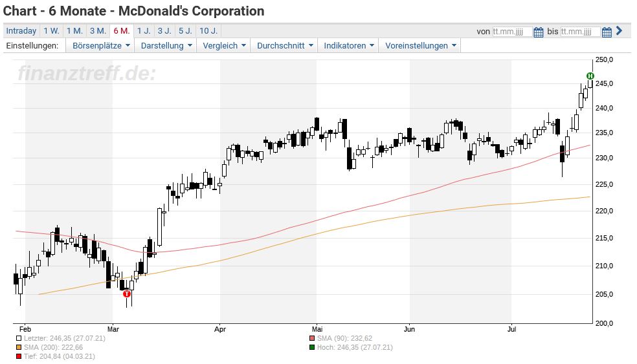The height and width of the screenshot is (364, 637).
Task: Open the Durchschnitt dropdown menu
Action: tap(284, 45)
